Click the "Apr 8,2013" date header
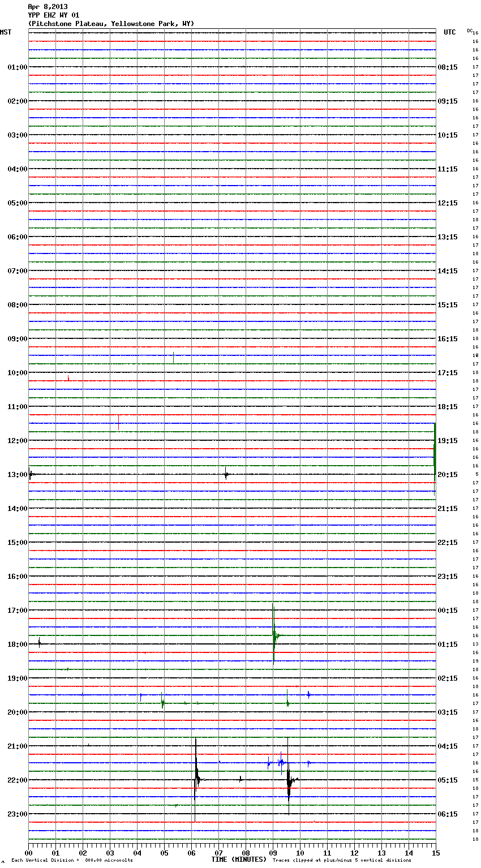This screenshot has width=481, height=868. click(48, 7)
